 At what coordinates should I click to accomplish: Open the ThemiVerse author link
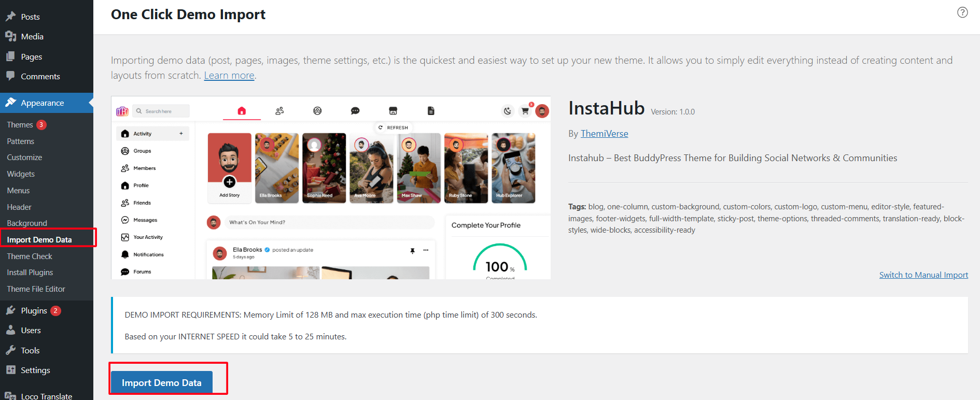coord(604,134)
